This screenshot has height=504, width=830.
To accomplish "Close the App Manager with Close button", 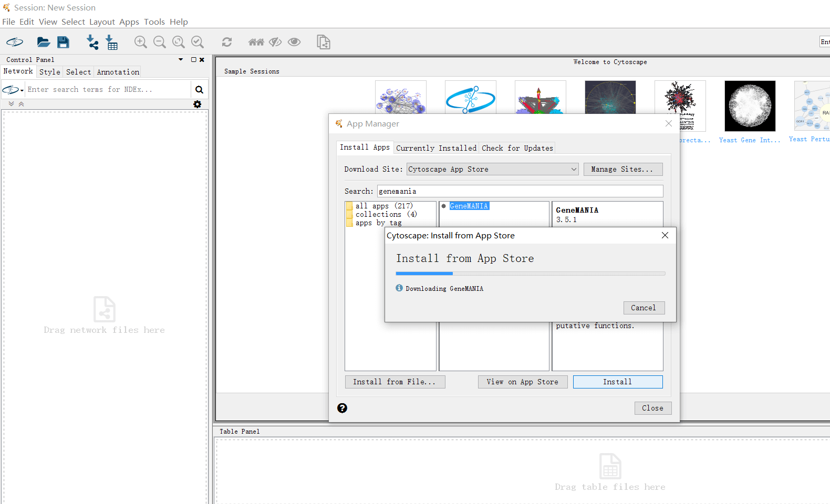I will pos(653,408).
